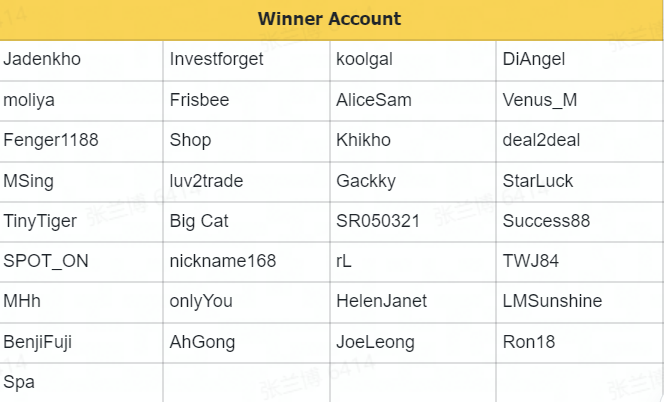Click the deal2deal entry
Image resolution: width=664 pixels, height=402 pixels.
coord(541,140)
